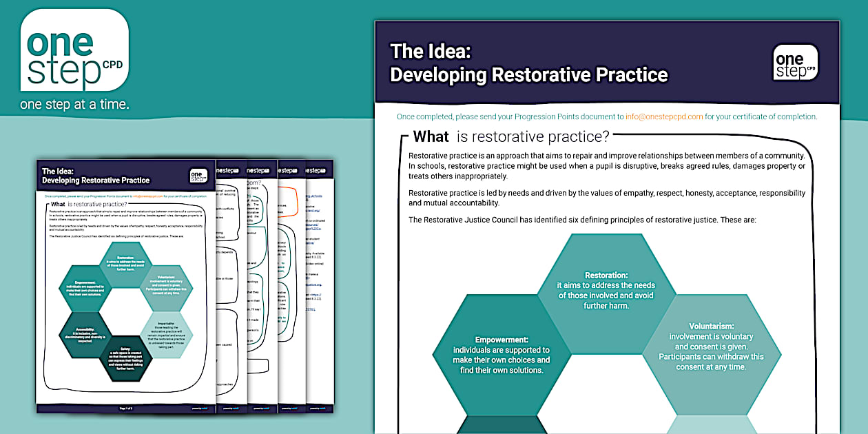Select the dark OneStep logo on page one thumbnail
The image size is (868, 434).
click(200, 176)
